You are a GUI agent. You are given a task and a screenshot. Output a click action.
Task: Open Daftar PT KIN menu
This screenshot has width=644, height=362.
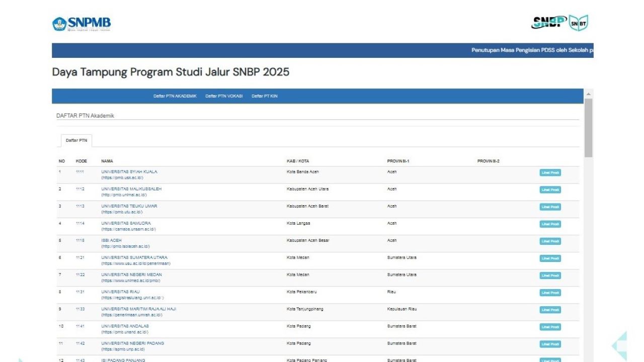[265, 96]
